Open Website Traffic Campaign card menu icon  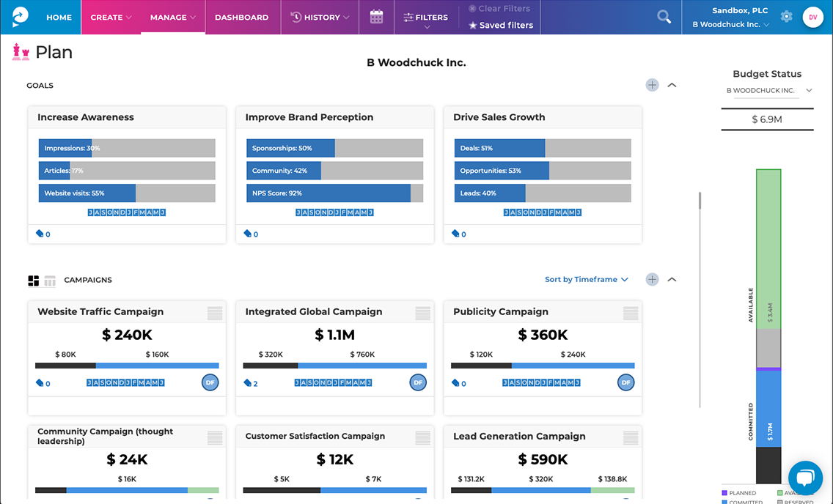point(215,314)
